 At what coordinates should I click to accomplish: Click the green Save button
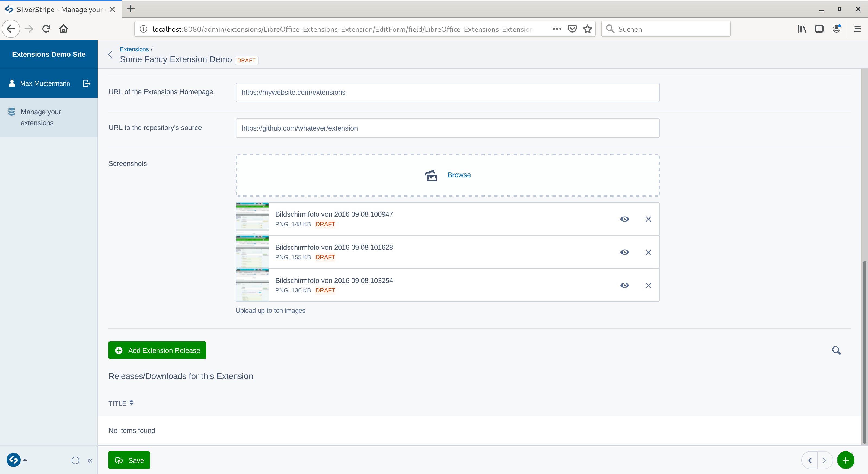tap(129, 460)
